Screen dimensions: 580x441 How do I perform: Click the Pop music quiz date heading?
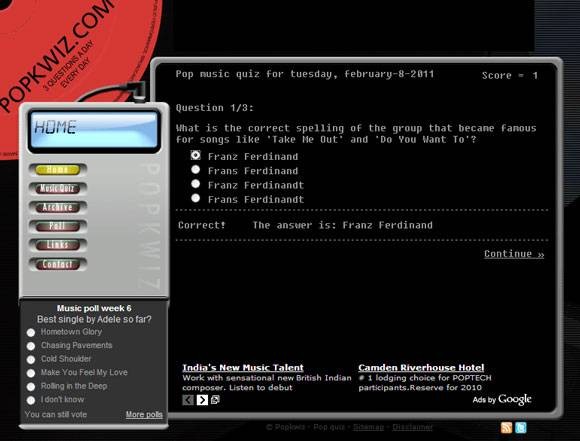[x=305, y=74]
